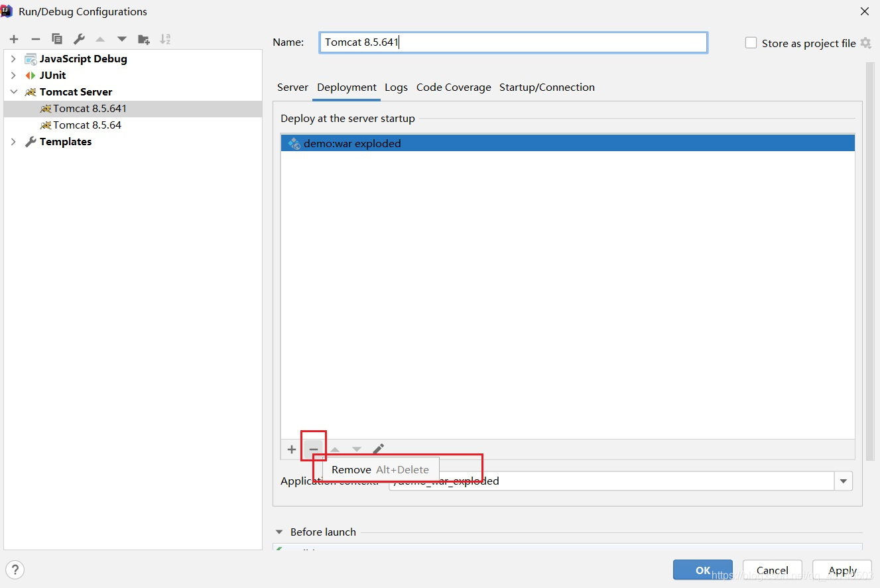This screenshot has width=880, height=588.
Task: Add a new run configuration
Action: click(x=14, y=39)
